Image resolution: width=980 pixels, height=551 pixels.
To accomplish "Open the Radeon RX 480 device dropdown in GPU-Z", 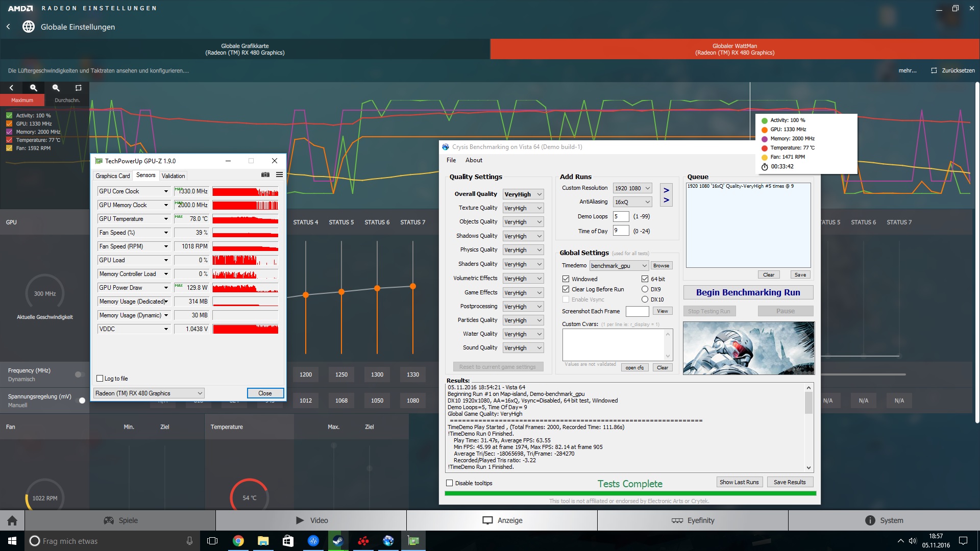I will click(149, 393).
